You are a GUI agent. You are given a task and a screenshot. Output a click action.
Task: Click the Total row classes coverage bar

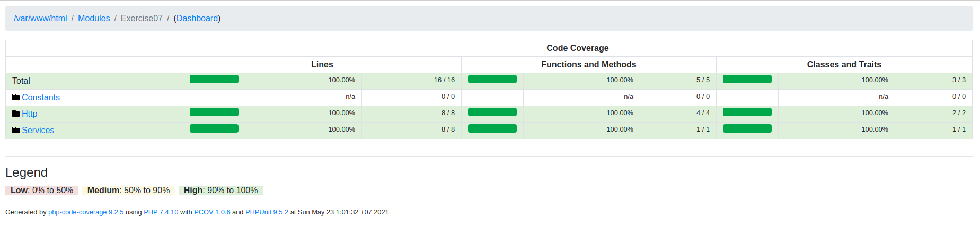pyautogui.click(x=747, y=79)
